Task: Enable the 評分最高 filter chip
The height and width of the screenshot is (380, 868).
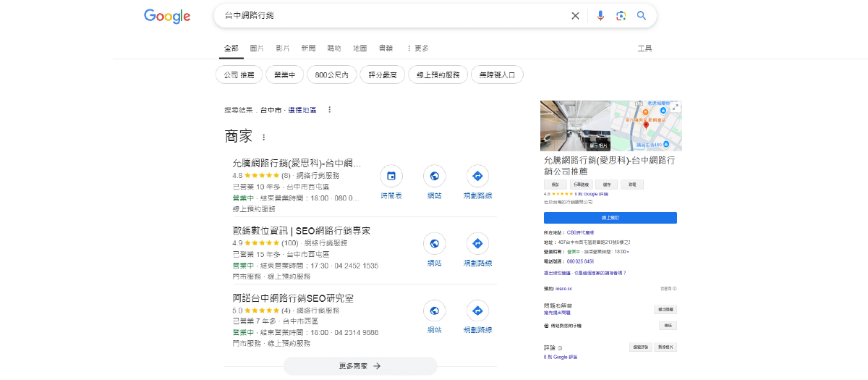Action: pos(382,75)
